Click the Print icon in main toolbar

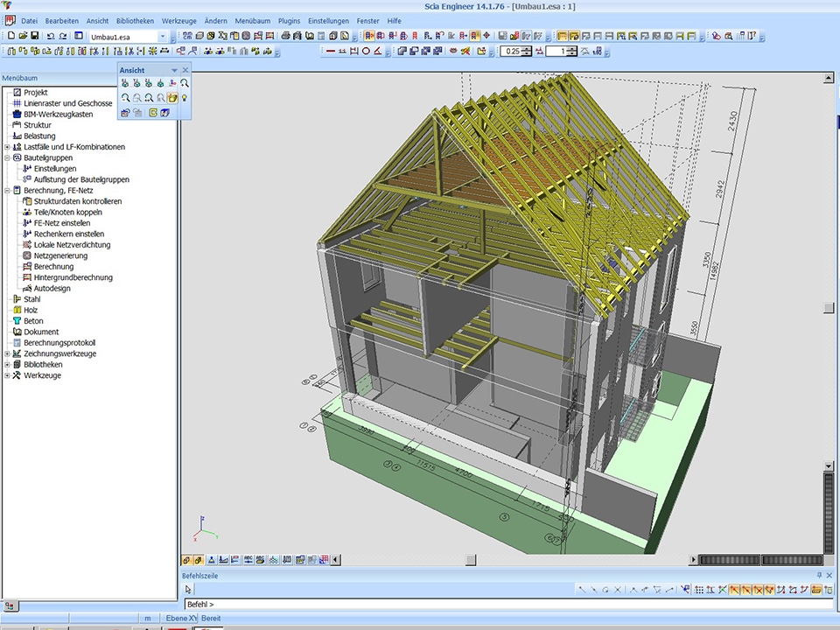point(286,37)
